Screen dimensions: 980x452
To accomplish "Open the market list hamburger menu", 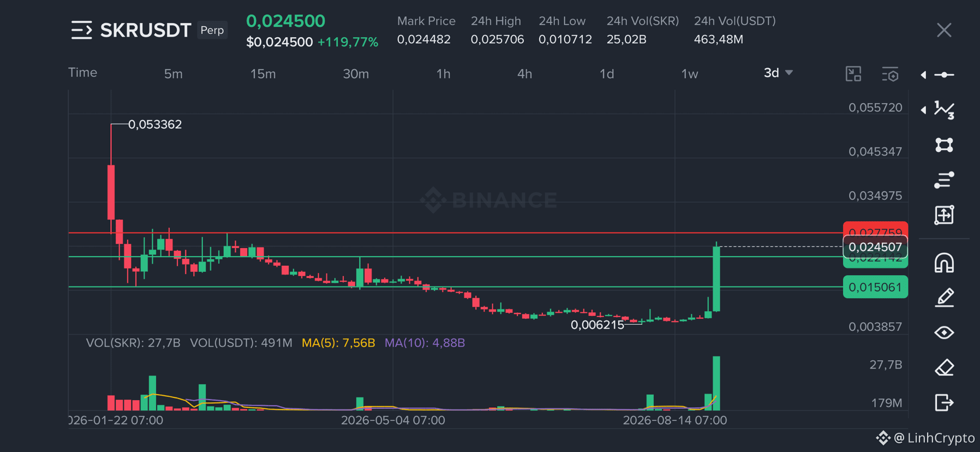I will (82, 30).
